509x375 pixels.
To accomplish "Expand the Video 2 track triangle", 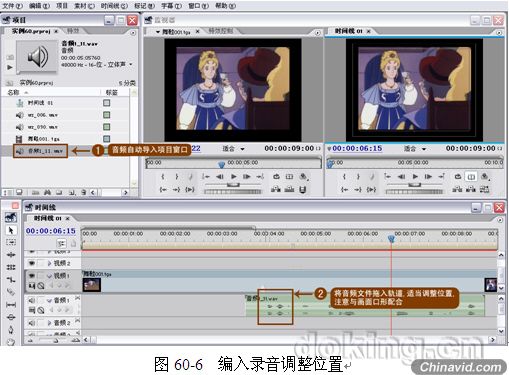I will coord(49,263).
